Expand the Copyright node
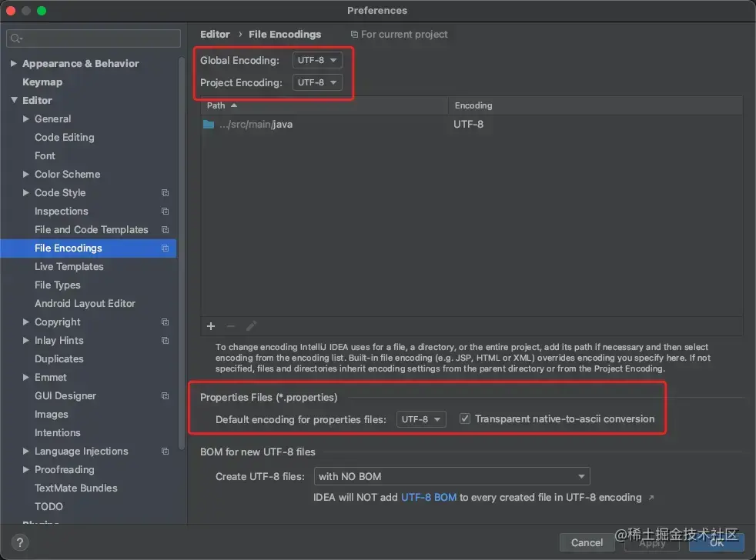 26,322
